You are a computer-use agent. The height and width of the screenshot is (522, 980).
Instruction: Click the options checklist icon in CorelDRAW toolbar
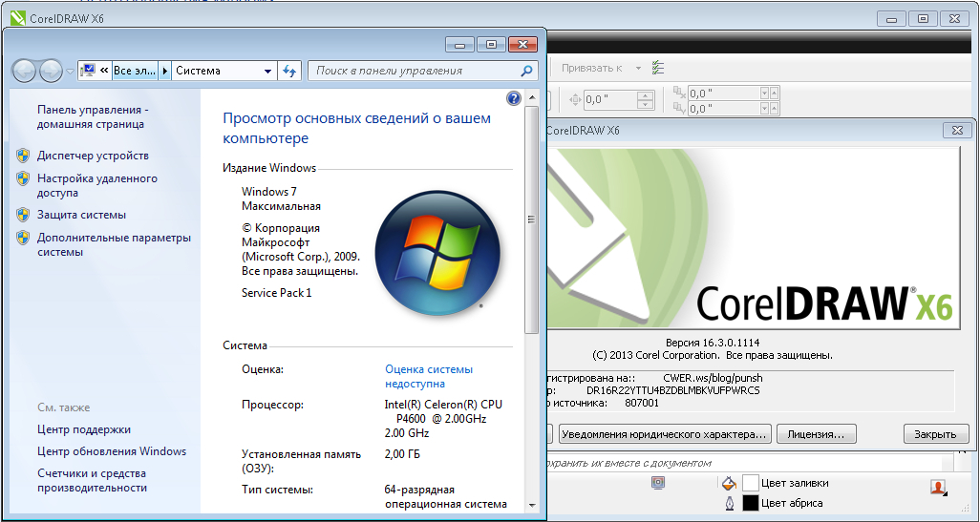pos(658,68)
